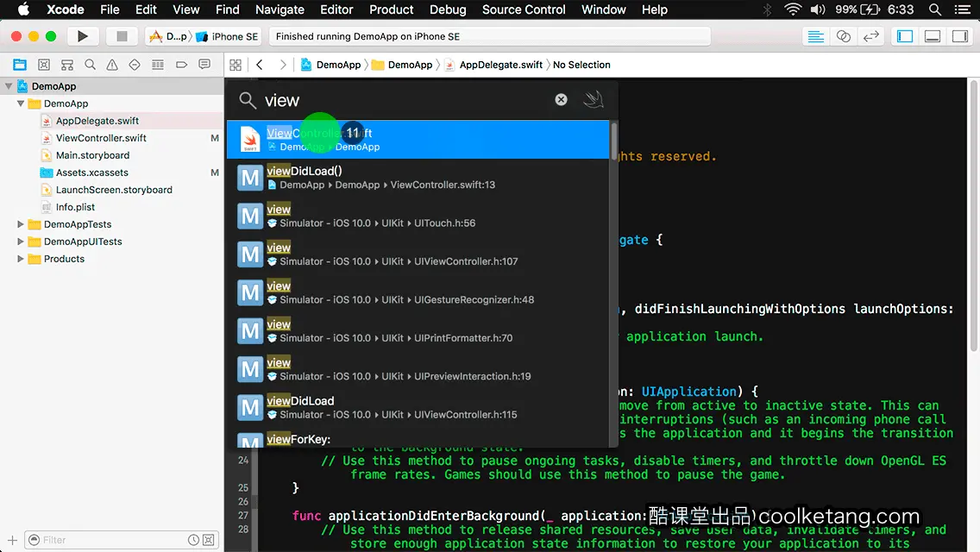The width and height of the screenshot is (980, 552).
Task: Run the DemoApp scheme with Play button
Action: point(83,36)
